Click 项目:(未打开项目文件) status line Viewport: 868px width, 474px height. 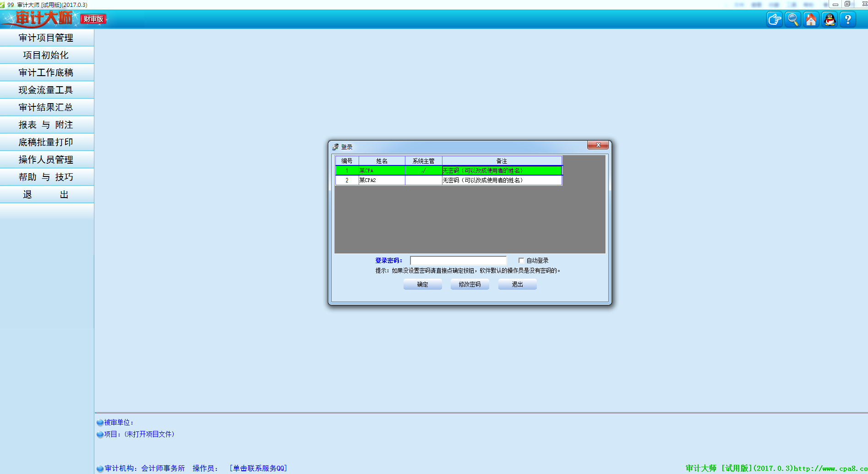[139, 434]
